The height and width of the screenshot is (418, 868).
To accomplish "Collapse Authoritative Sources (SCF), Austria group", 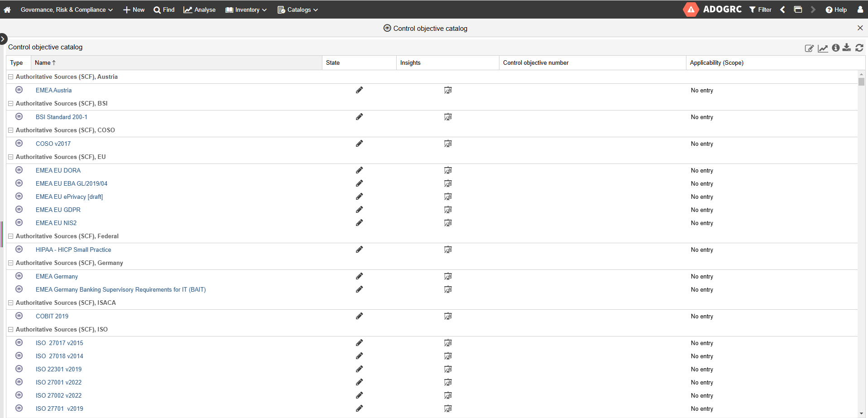I will click(10, 77).
